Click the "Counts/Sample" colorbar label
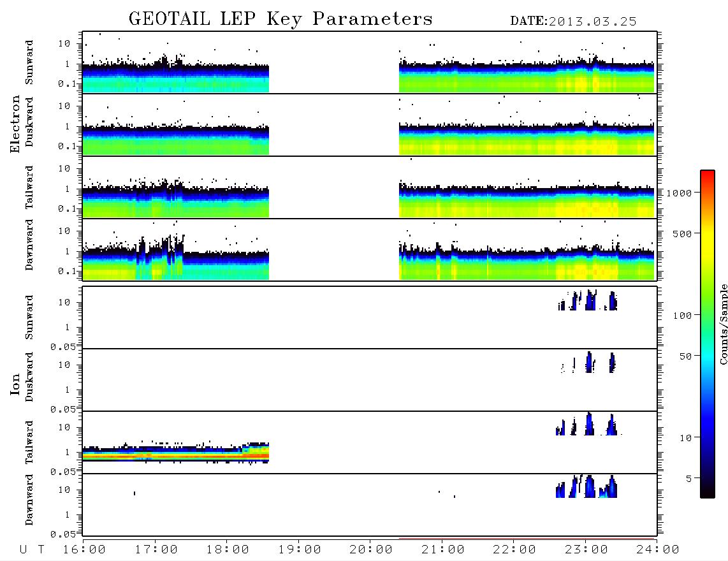The image size is (728, 561). pos(723,324)
